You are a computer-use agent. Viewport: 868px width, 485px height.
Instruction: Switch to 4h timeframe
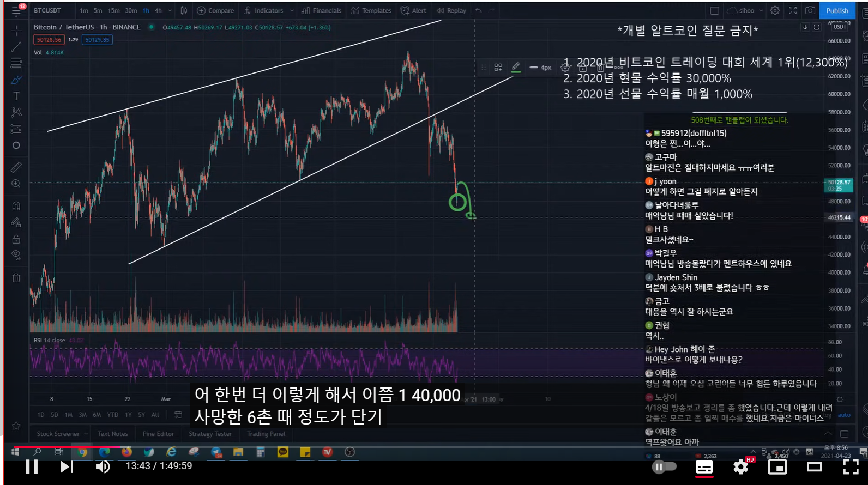[158, 10]
